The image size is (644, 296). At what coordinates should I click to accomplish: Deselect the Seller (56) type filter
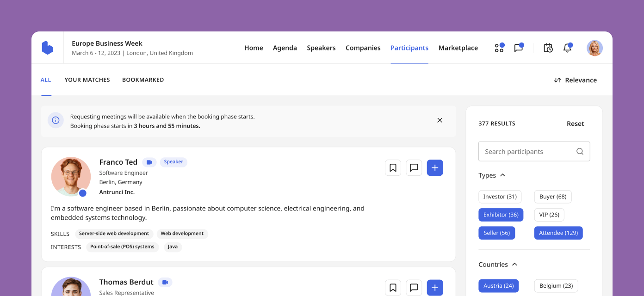(497, 233)
